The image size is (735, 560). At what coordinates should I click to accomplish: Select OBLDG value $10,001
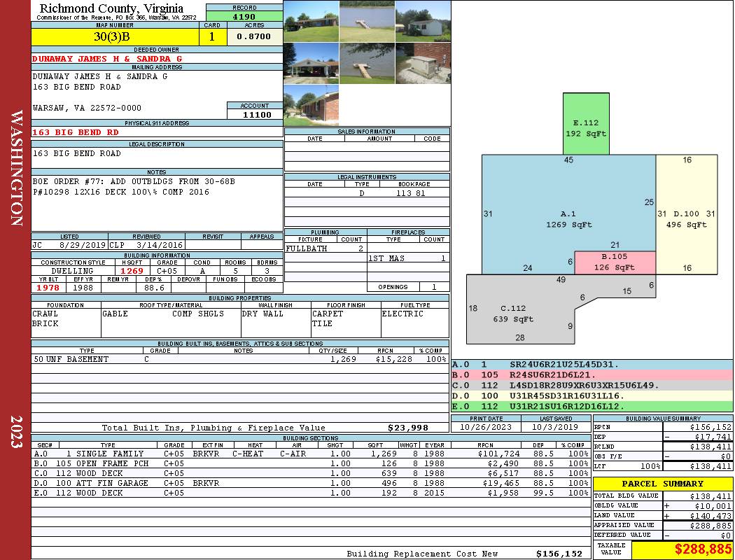(713, 506)
